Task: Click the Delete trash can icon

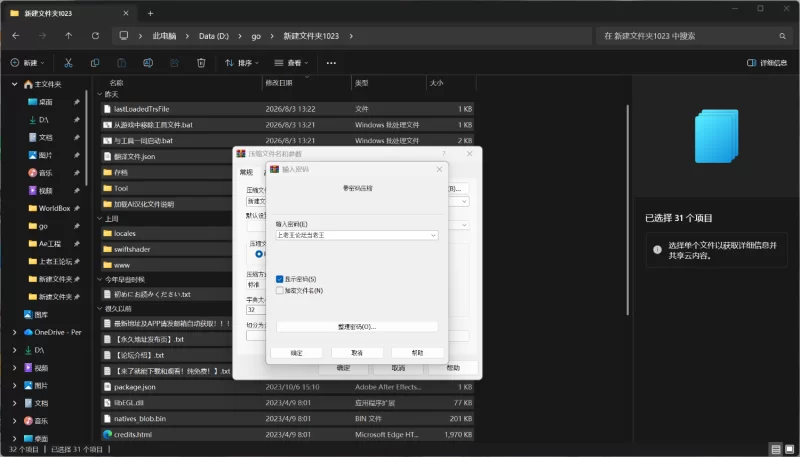Action: [x=201, y=63]
